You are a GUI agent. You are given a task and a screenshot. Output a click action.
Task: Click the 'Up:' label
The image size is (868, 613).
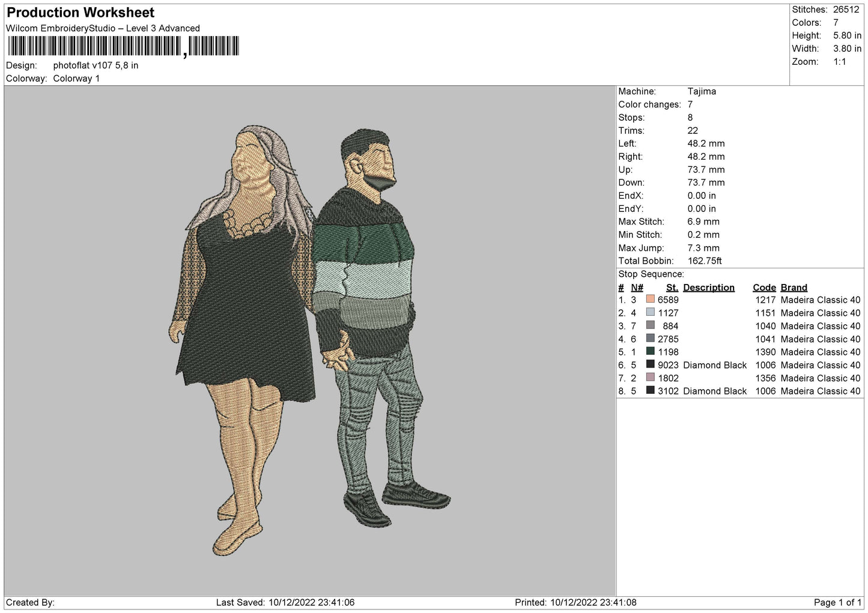[x=625, y=170]
